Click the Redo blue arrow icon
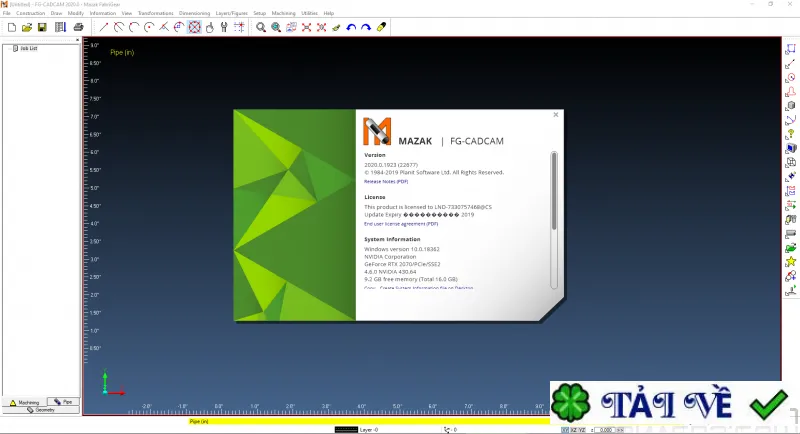 click(366, 28)
